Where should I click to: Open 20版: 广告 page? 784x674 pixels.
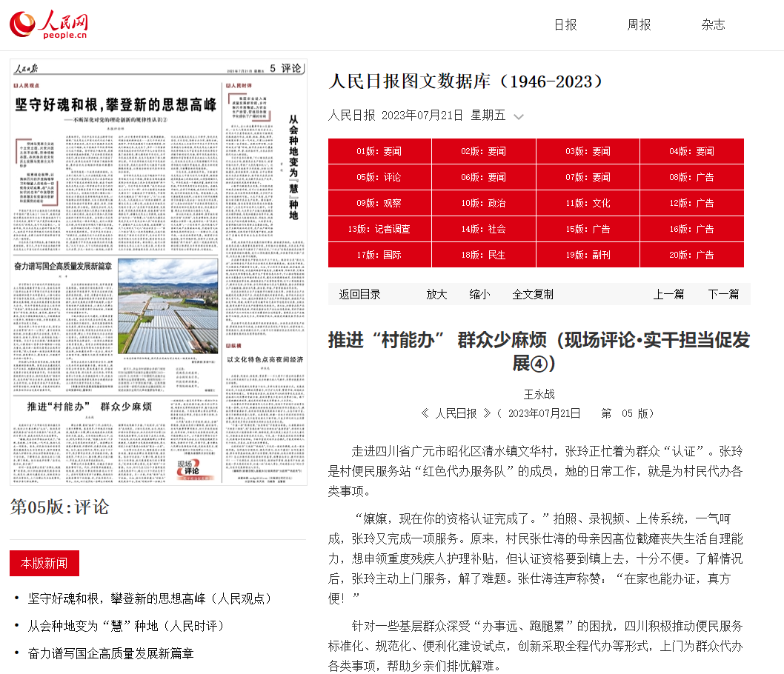pyautogui.click(x=692, y=256)
